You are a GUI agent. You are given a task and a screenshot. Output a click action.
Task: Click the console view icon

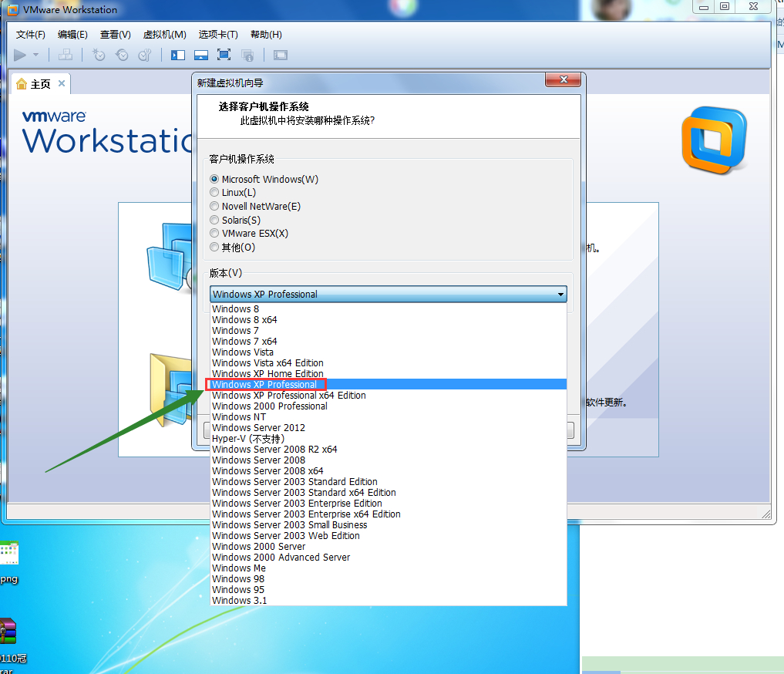pyautogui.click(x=281, y=55)
